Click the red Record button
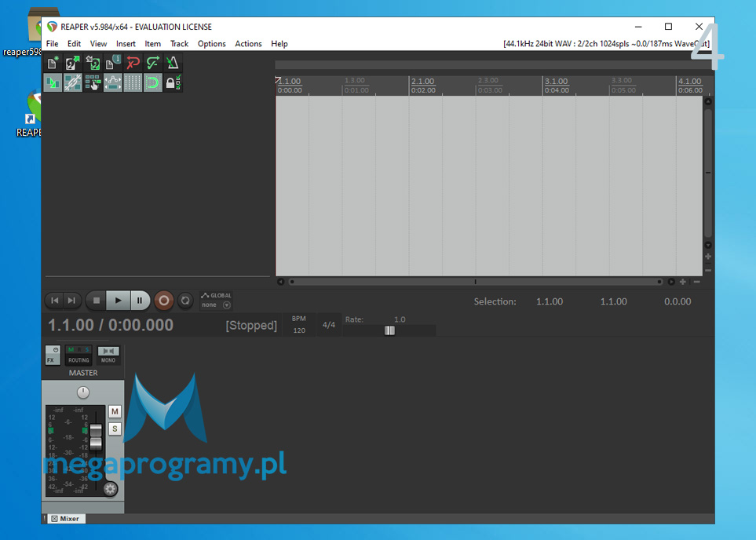This screenshot has height=540, width=756. tap(164, 301)
